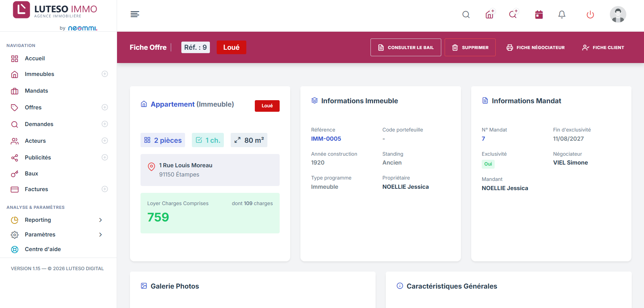The width and height of the screenshot is (644, 308).
Task: Click the Mandats briefcase icon
Action: pos(15,91)
